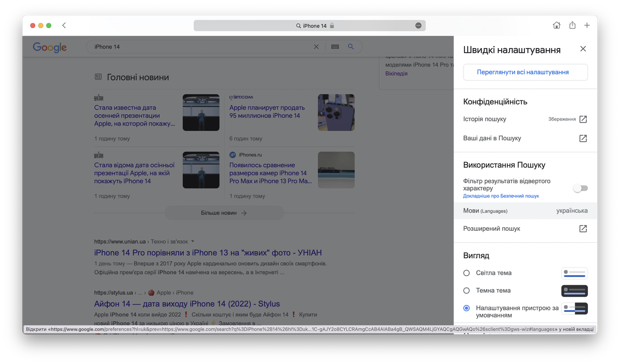Click the Share icon in toolbar
This screenshot has height=364, width=620.
572,25
